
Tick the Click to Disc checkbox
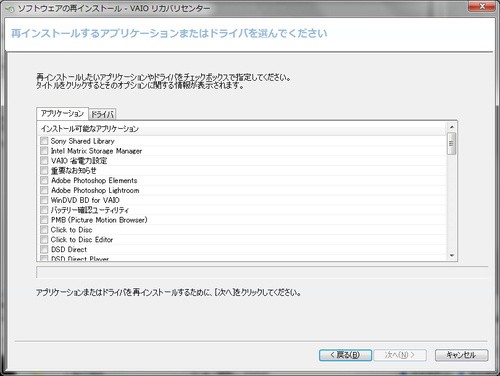click(x=44, y=230)
